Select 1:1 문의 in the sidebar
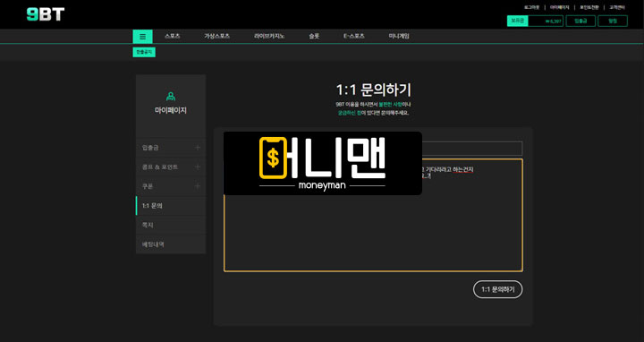The width and height of the screenshot is (644, 342). [x=171, y=205]
